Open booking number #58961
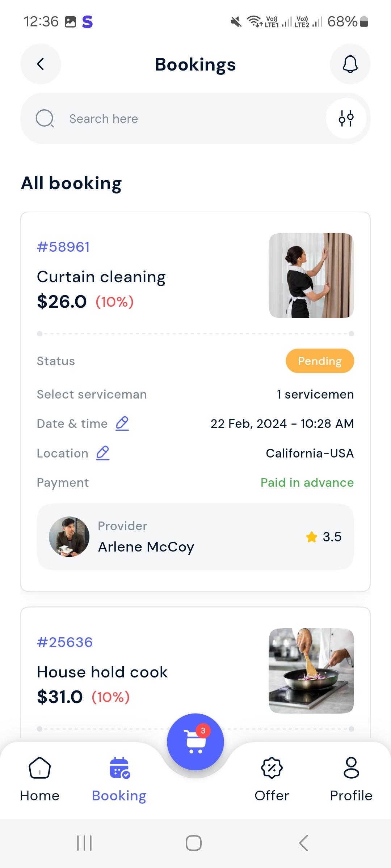The image size is (391, 868). tap(63, 247)
